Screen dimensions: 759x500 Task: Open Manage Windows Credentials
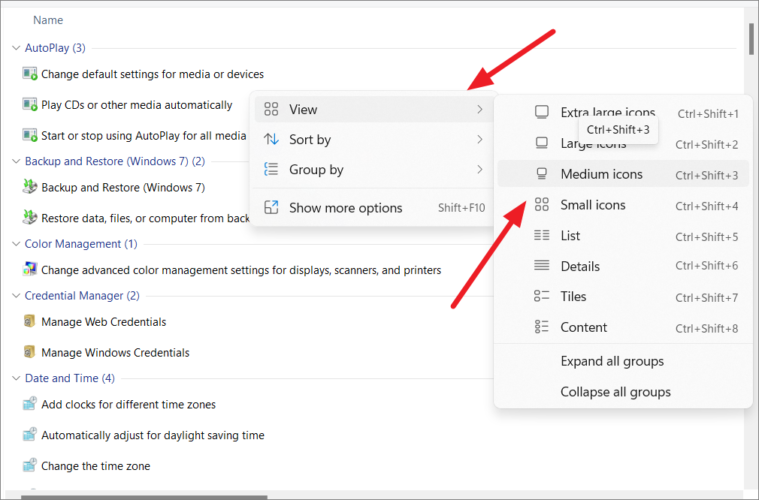point(115,352)
